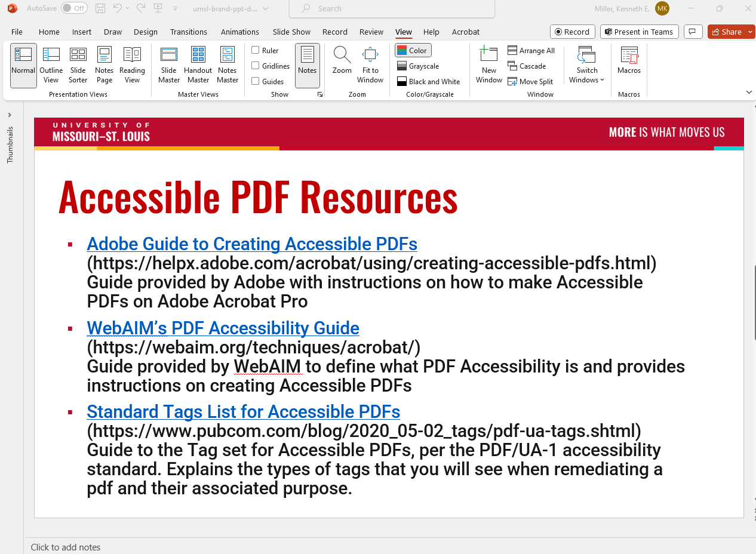Open the Handout Master view

(x=198, y=66)
